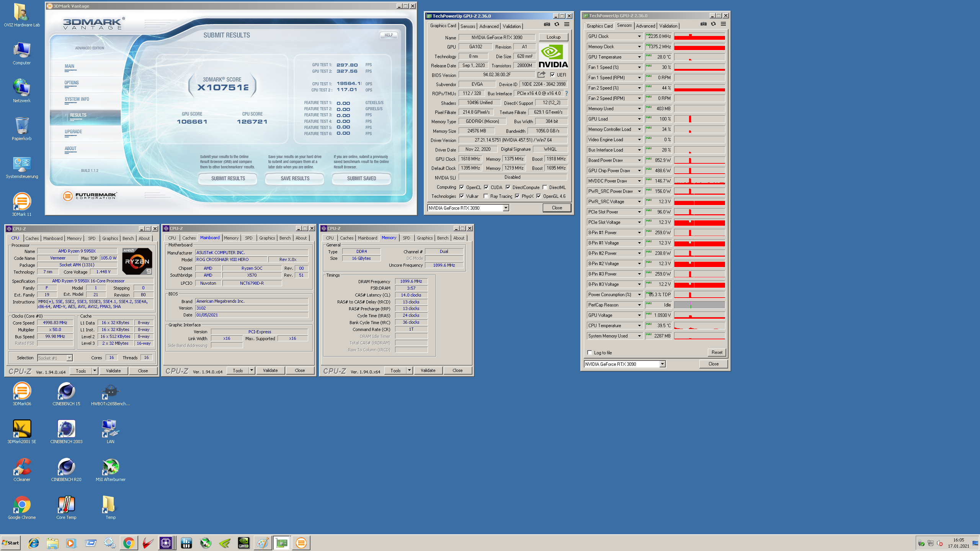The image size is (980, 551).
Task: Toggle the Ray Tracing checkbox
Action: [x=486, y=196]
